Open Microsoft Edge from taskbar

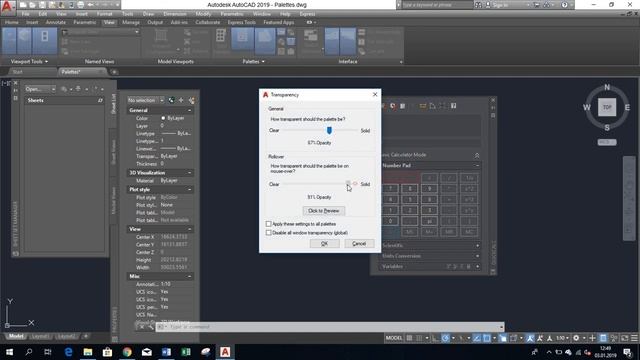(x=68, y=352)
